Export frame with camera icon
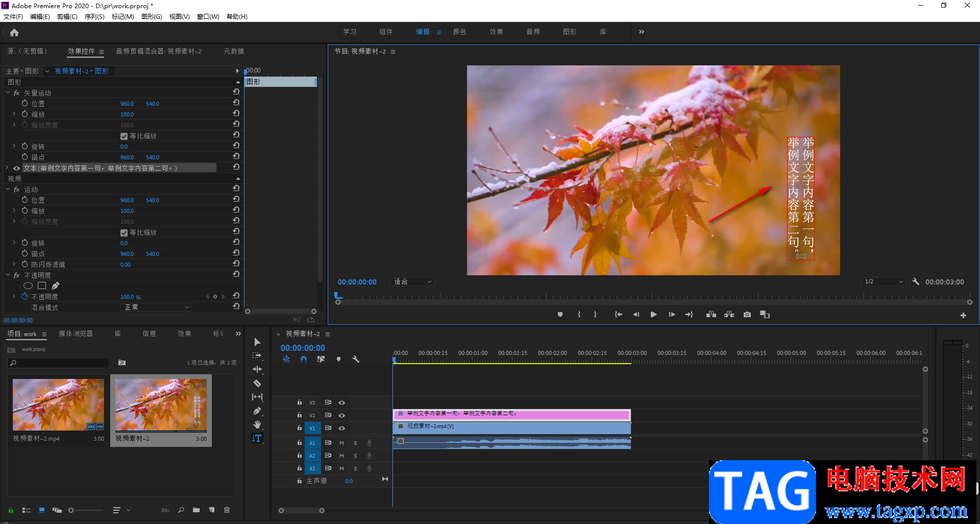Image resolution: width=980 pixels, height=524 pixels. (747, 315)
